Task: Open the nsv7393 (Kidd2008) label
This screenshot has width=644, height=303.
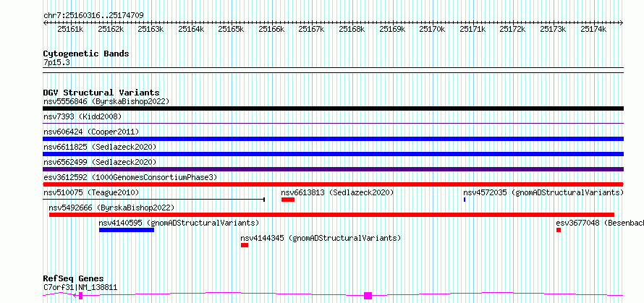Action: point(82,116)
